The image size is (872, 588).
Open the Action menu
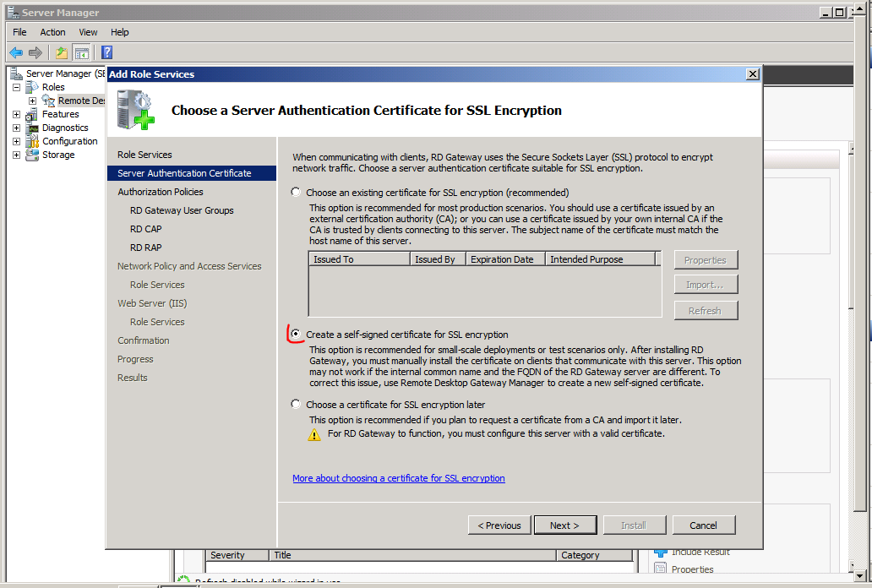click(52, 32)
